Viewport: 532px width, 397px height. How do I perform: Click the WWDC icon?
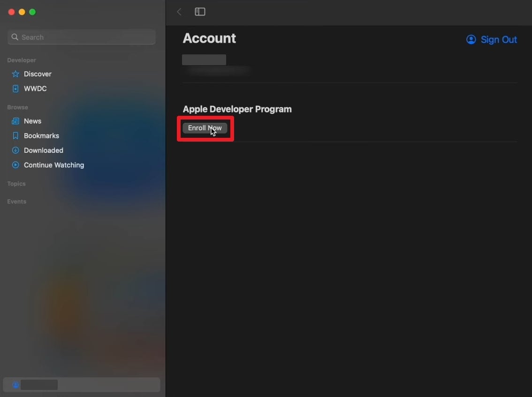(15, 89)
